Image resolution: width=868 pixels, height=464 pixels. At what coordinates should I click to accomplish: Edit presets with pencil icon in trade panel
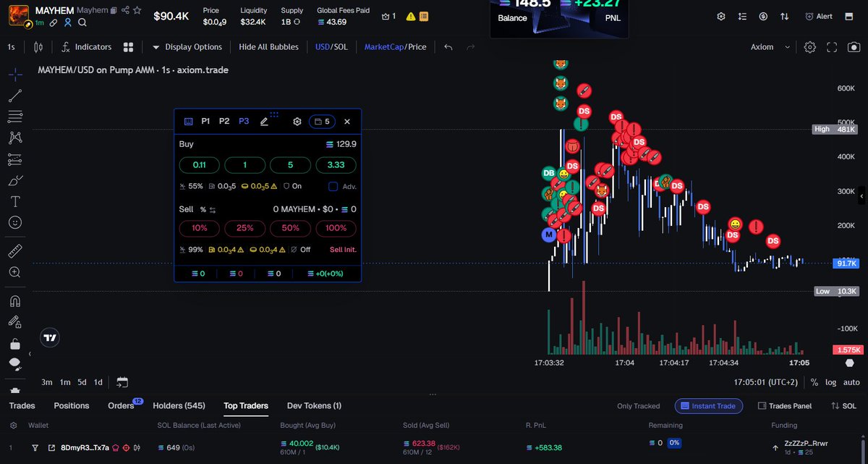tap(264, 122)
